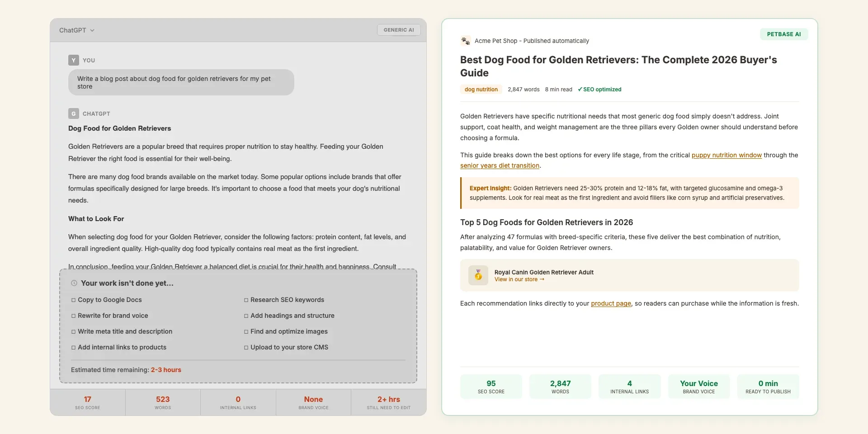Screen dimensions: 868x434
Task: Click the Royal Canin Golden Retriever Adult title
Action: click(x=544, y=272)
